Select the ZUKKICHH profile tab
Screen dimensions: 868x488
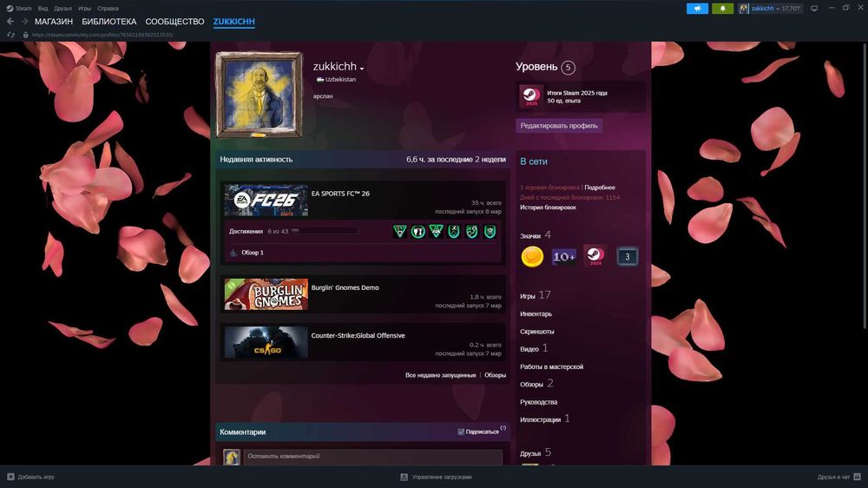coord(234,22)
